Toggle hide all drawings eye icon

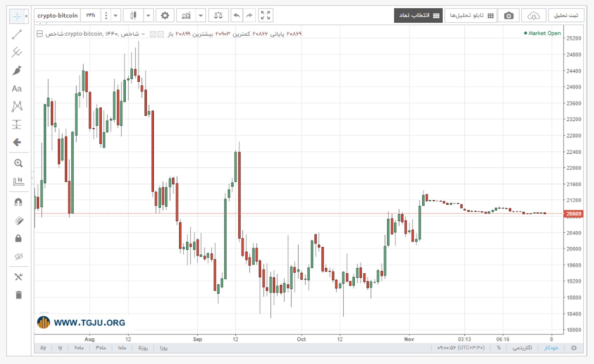coord(18,257)
